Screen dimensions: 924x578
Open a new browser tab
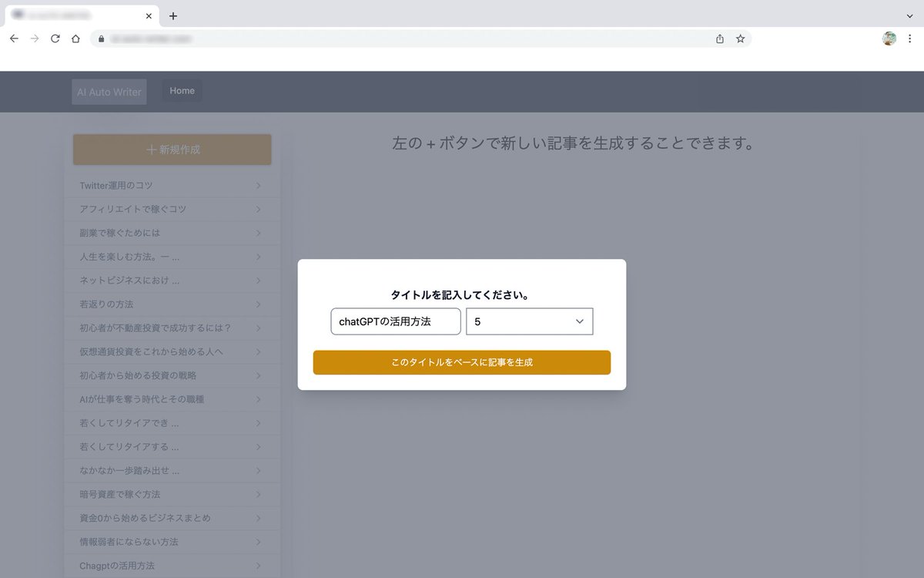(x=173, y=15)
